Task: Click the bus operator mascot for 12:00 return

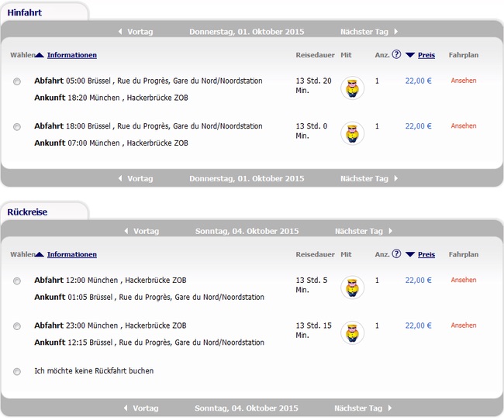Action: point(353,287)
